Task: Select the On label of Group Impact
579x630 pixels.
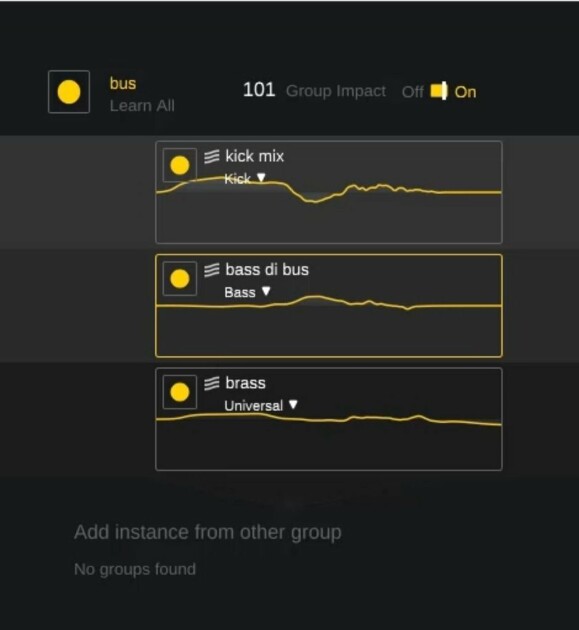Action: point(465,92)
